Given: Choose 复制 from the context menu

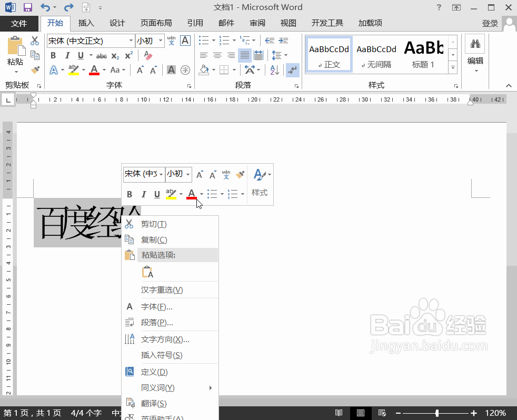Looking at the screenshot, I should click(153, 239).
